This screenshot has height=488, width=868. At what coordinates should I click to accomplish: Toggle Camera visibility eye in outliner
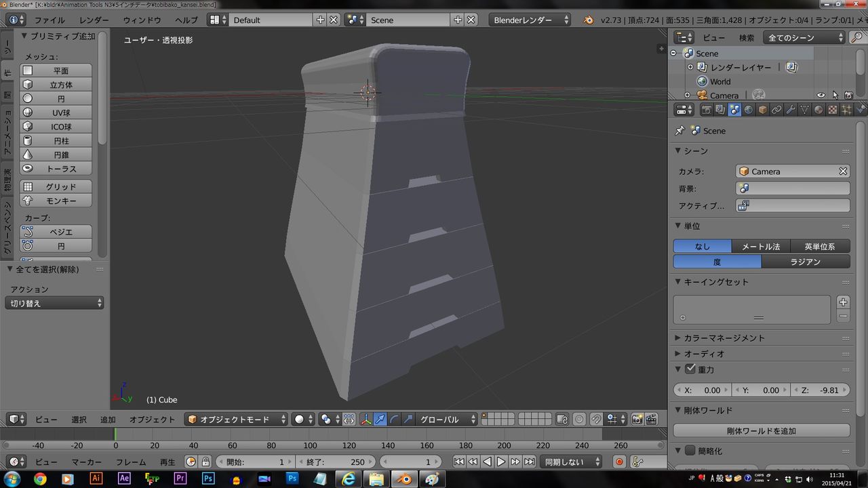click(821, 96)
